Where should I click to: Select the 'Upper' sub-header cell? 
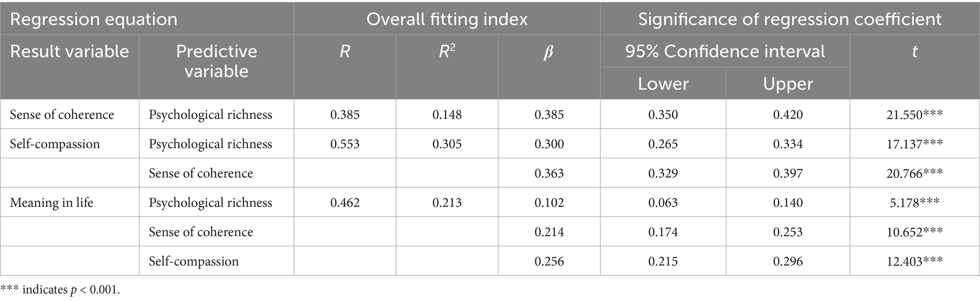(788, 84)
